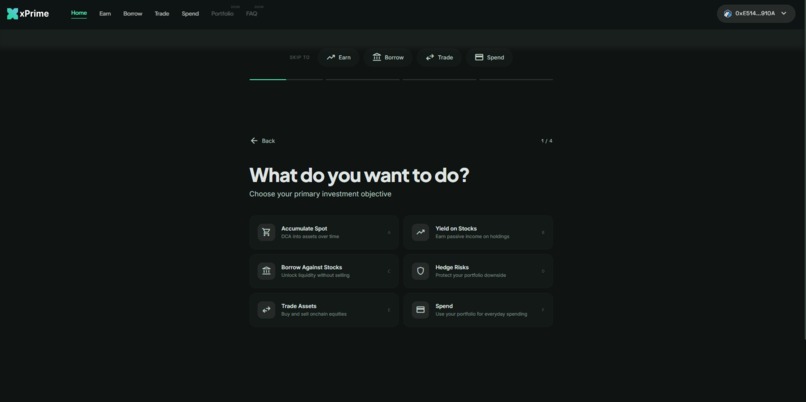
Task: Skip to the Trade step
Action: pyautogui.click(x=439, y=58)
